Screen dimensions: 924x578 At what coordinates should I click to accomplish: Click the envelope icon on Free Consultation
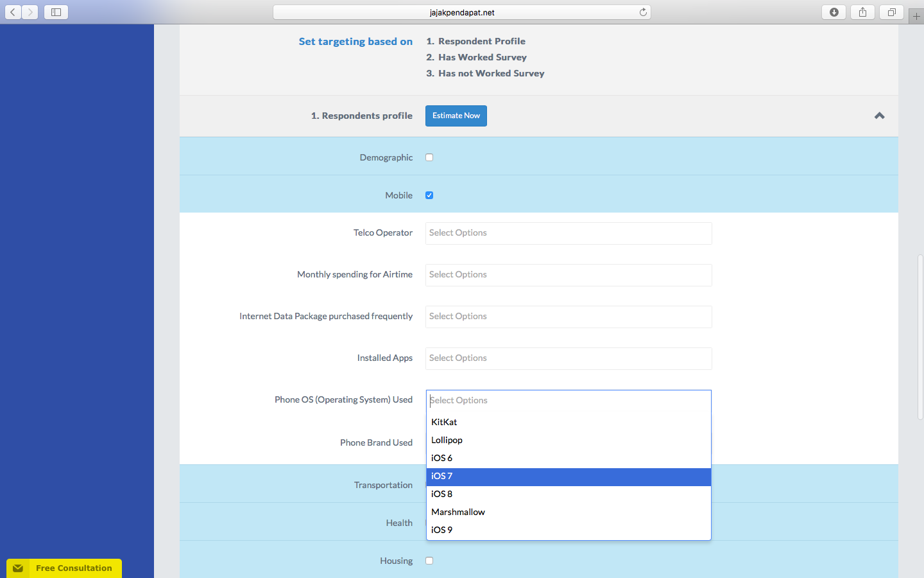tap(19, 568)
